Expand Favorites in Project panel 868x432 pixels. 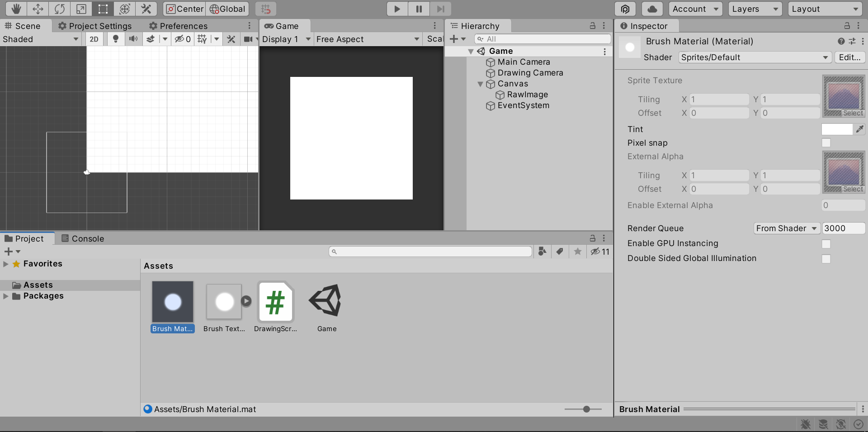(6, 264)
